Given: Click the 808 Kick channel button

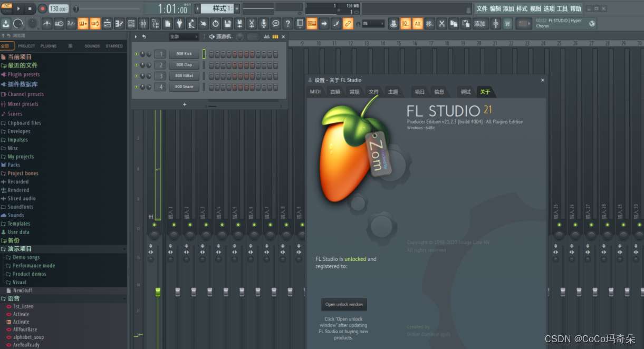Looking at the screenshot, I should pos(184,54).
